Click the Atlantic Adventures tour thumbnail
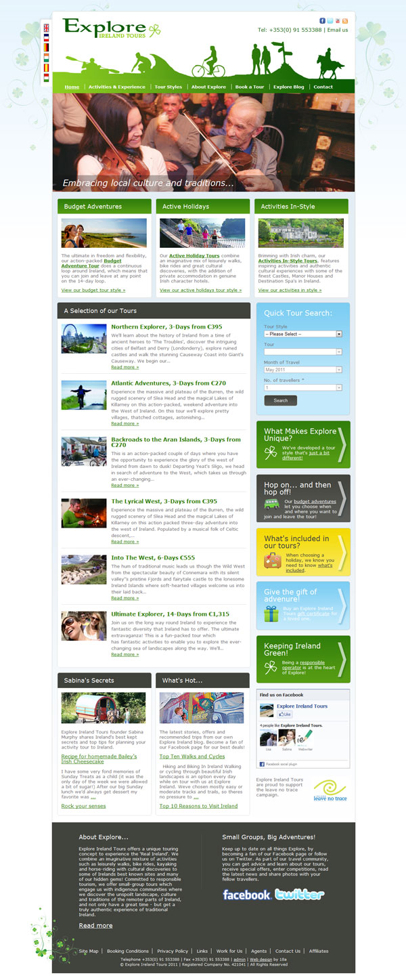This screenshot has width=406, height=980. pos(84,395)
